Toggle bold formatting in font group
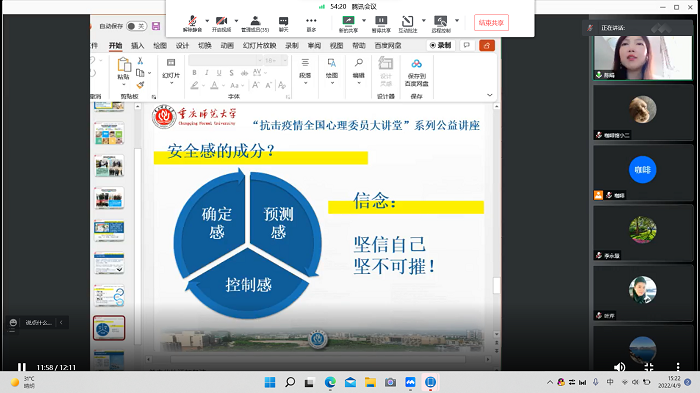The width and height of the screenshot is (700, 393). pyautogui.click(x=194, y=73)
